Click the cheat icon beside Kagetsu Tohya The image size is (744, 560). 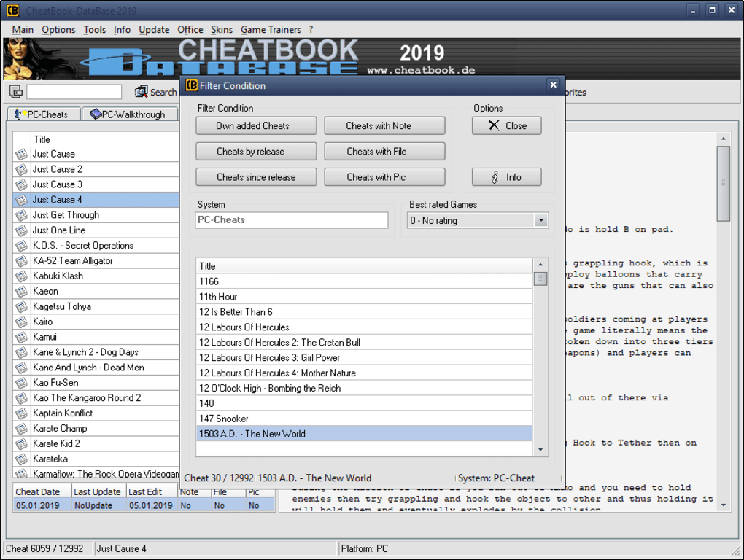[x=21, y=307]
